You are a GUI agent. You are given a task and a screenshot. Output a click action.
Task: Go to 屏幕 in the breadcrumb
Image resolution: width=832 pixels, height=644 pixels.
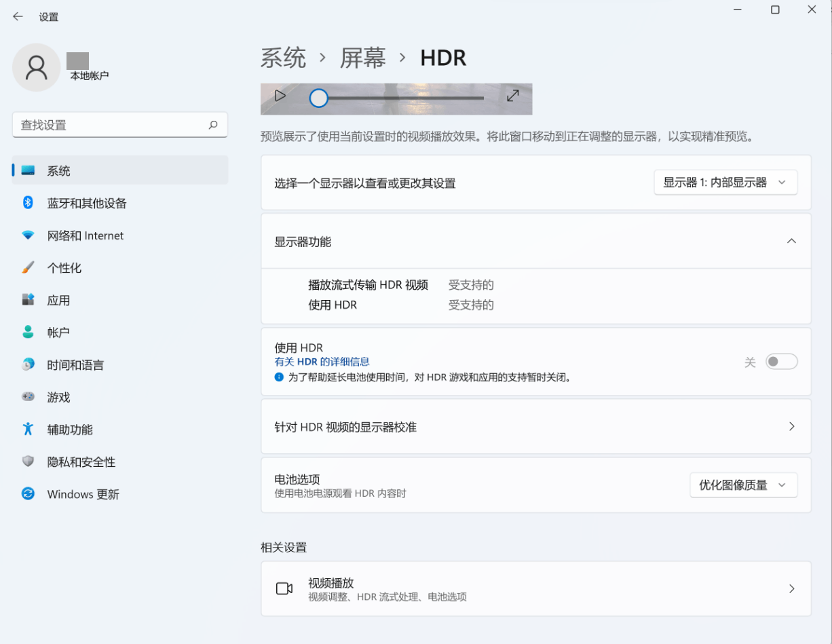click(363, 58)
